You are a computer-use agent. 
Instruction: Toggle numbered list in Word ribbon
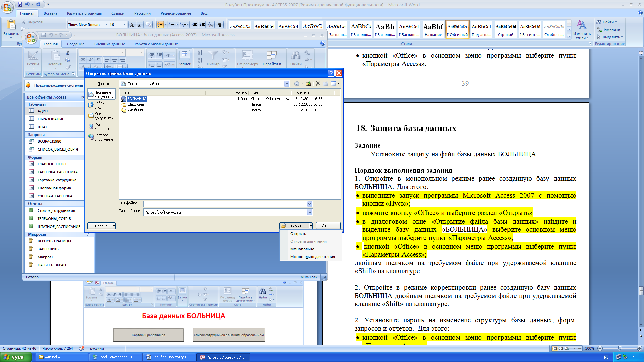tap(172, 25)
